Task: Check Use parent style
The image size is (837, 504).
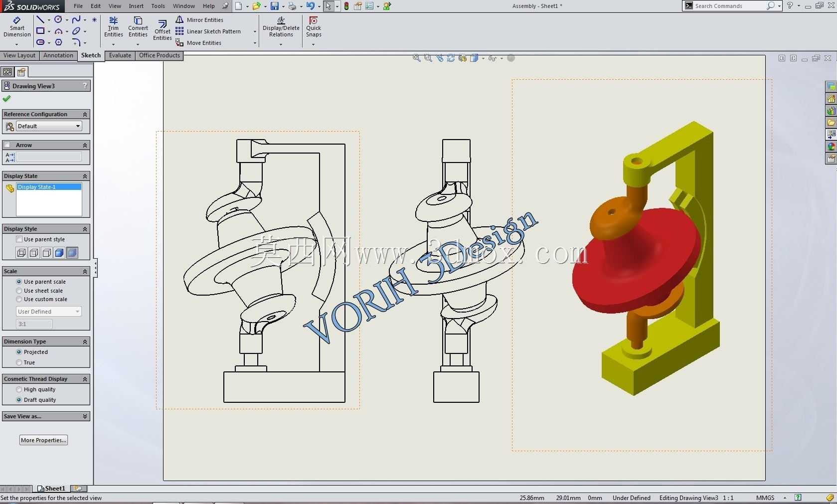Action: tap(19, 239)
